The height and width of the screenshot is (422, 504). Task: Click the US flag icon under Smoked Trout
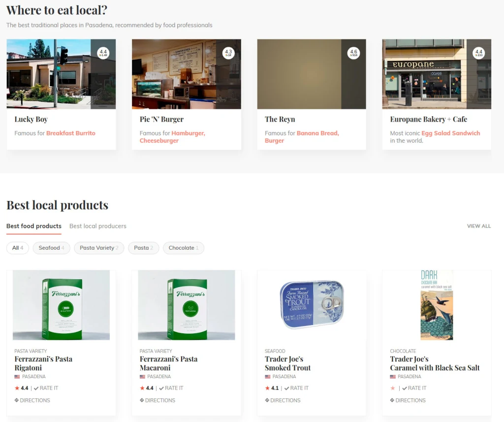[x=267, y=377]
